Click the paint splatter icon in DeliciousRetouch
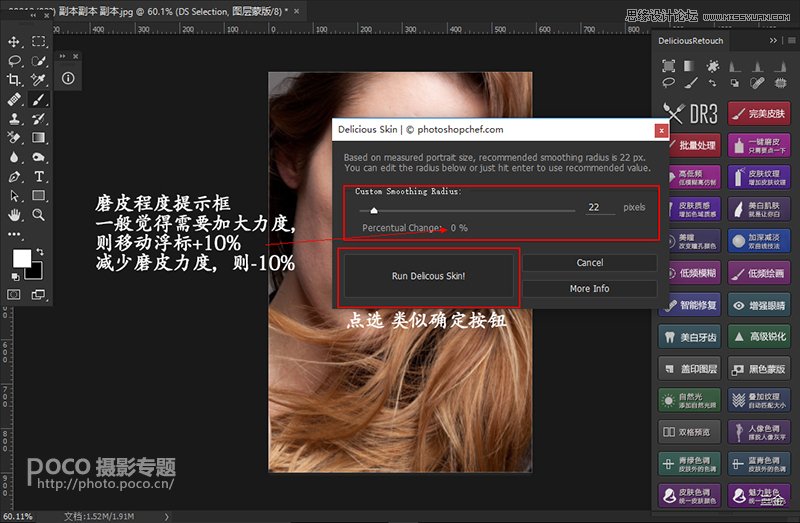The height and width of the screenshot is (523, 800). (713, 66)
